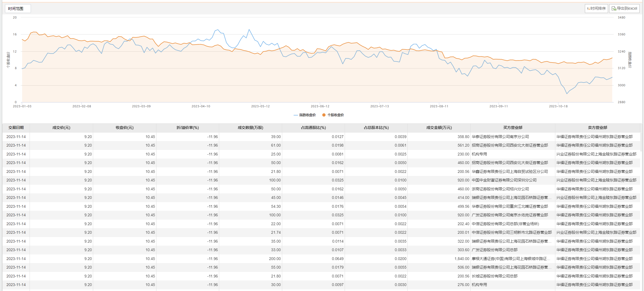Click the 浙商证券绍兴分公司 buyer cell
Viewport: 644px width, 291px height.
tap(500, 189)
